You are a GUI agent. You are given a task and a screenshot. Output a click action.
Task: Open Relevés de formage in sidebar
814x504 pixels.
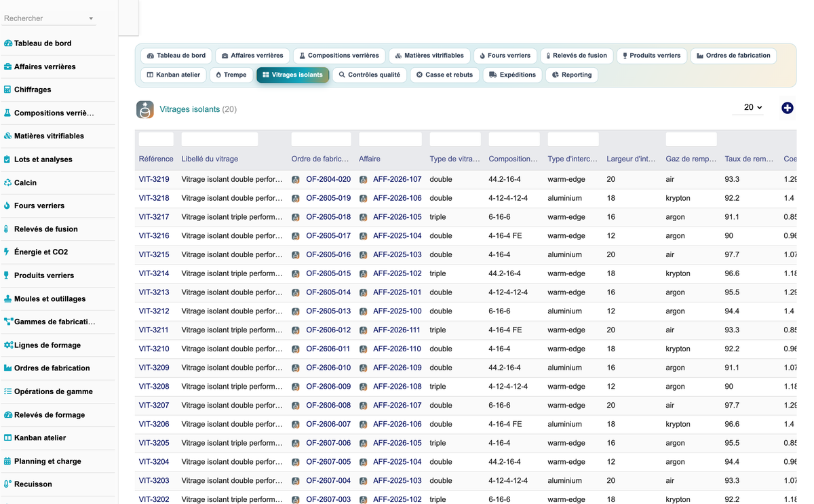pyautogui.click(x=50, y=414)
